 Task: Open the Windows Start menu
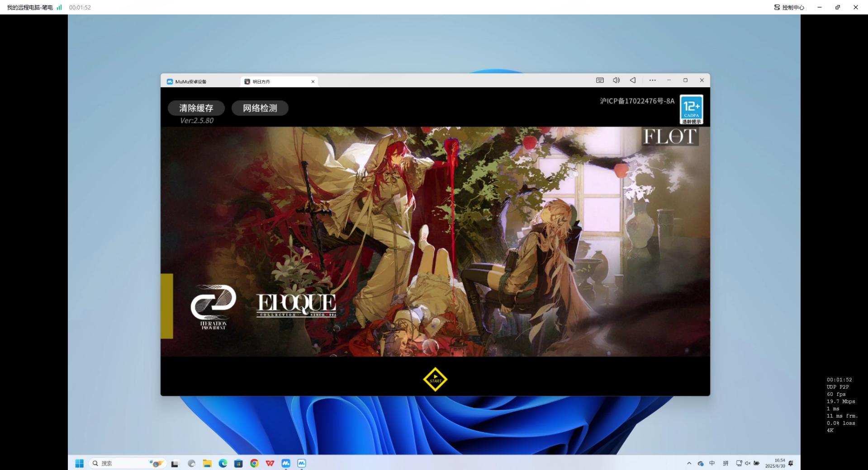point(80,463)
